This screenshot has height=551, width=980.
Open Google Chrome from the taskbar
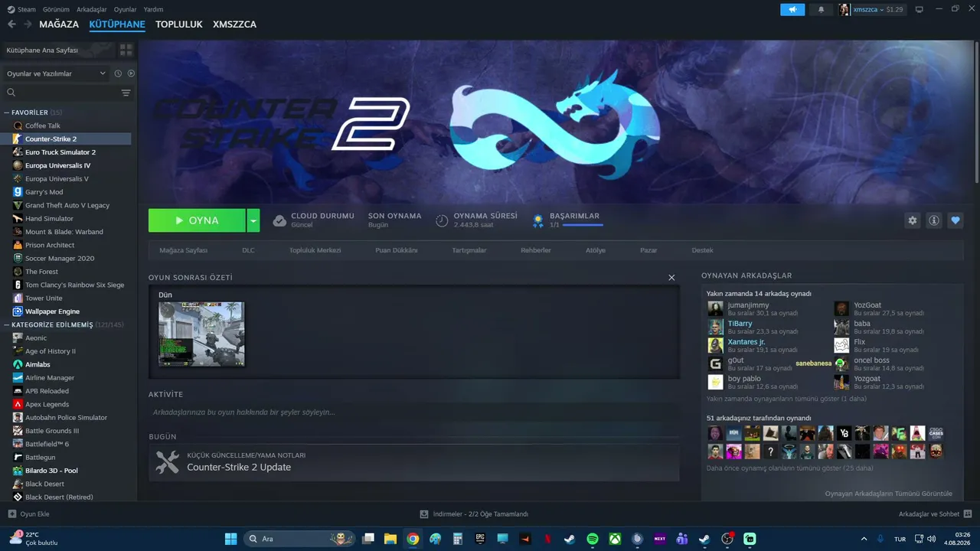pos(413,539)
